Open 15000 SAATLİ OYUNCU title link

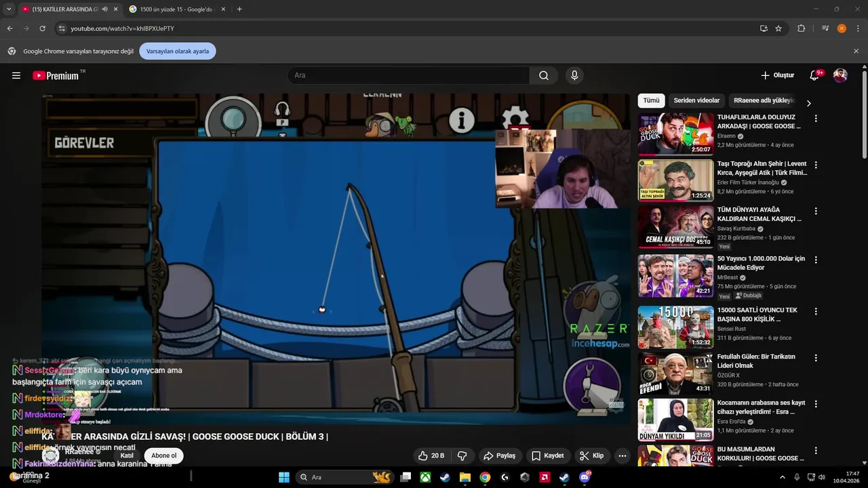(757, 314)
